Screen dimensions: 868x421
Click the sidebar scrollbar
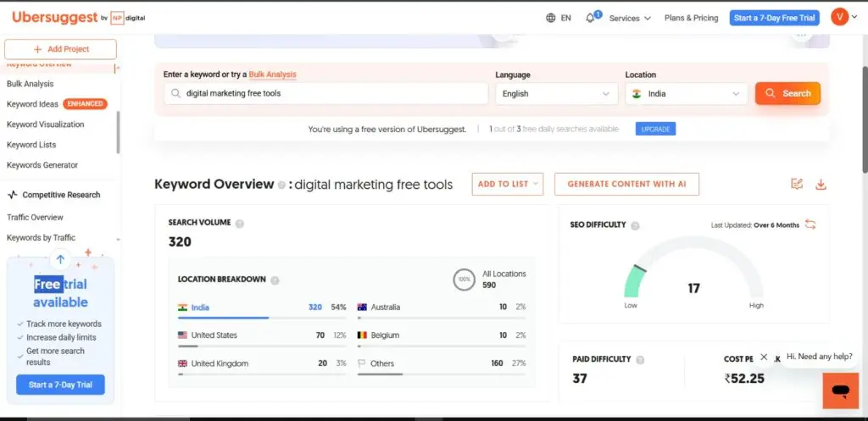[x=118, y=133]
